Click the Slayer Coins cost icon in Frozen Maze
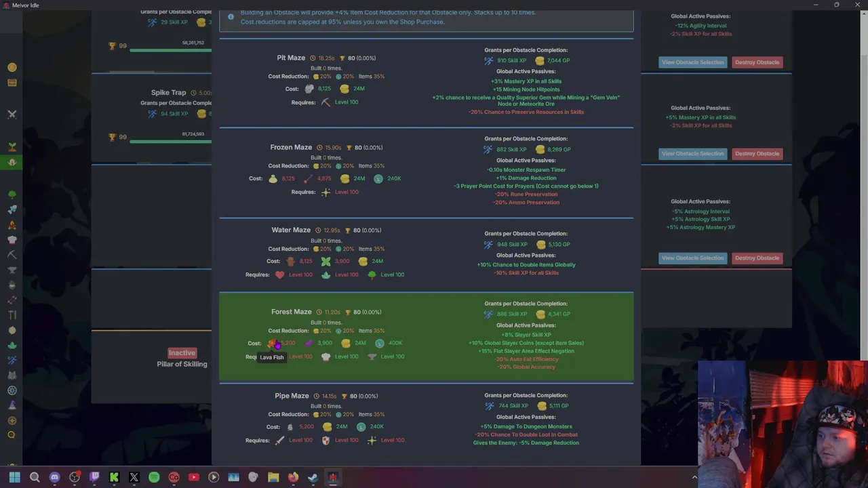This screenshot has width=868, height=488. [x=378, y=179]
